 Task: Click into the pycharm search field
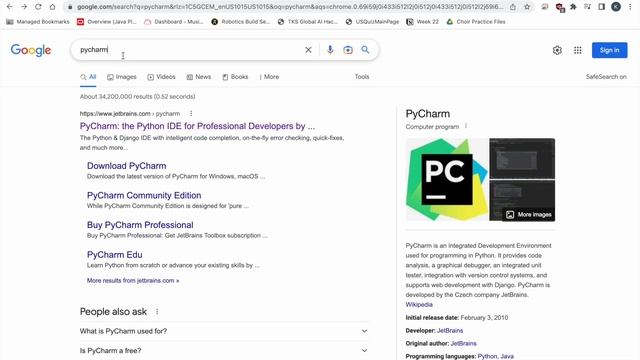pos(190,50)
